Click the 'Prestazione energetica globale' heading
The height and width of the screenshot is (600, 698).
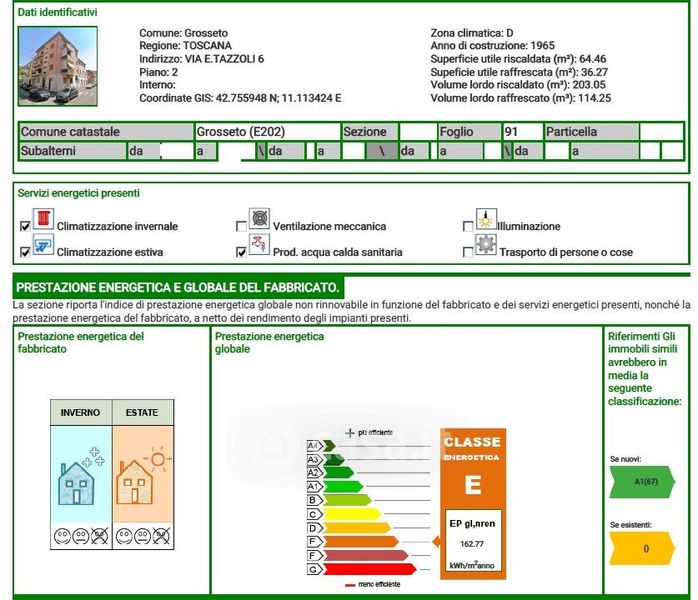269,343
